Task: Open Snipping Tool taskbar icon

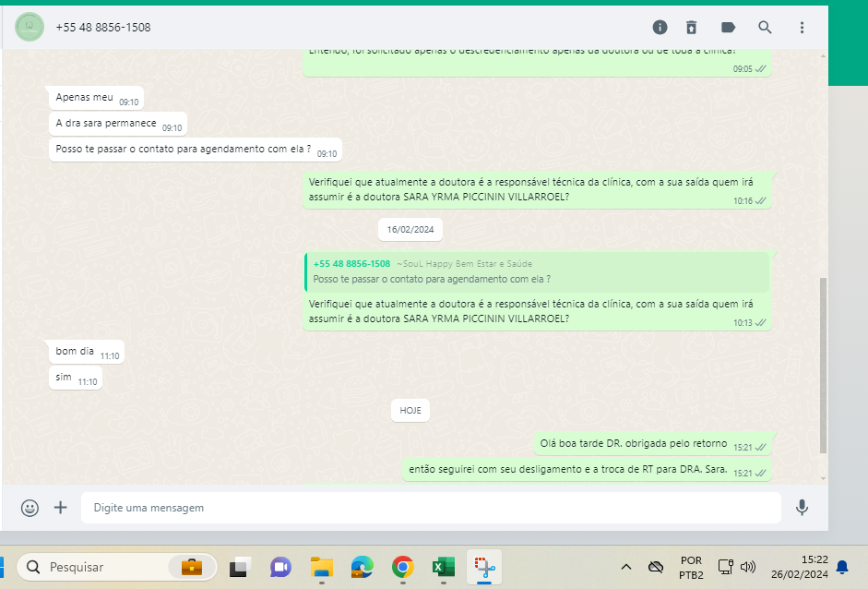Action: coord(484,567)
